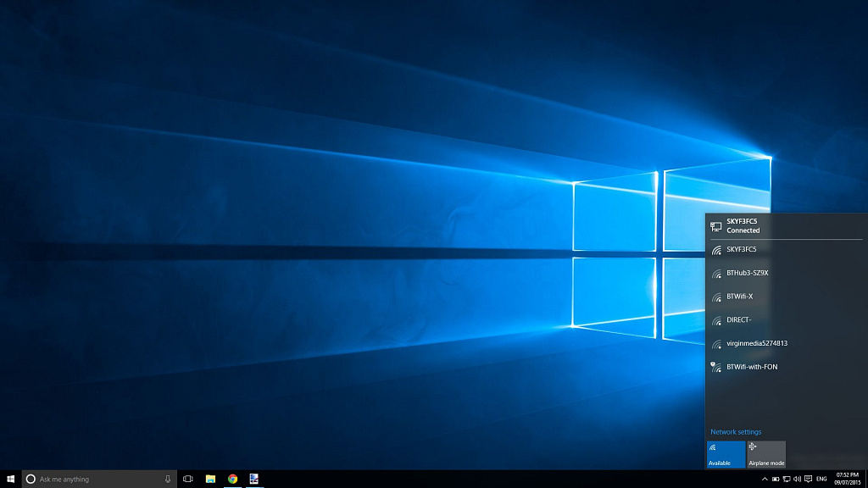Image resolution: width=868 pixels, height=488 pixels.
Task: Open File Explorer from the taskbar
Action: (x=210, y=480)
